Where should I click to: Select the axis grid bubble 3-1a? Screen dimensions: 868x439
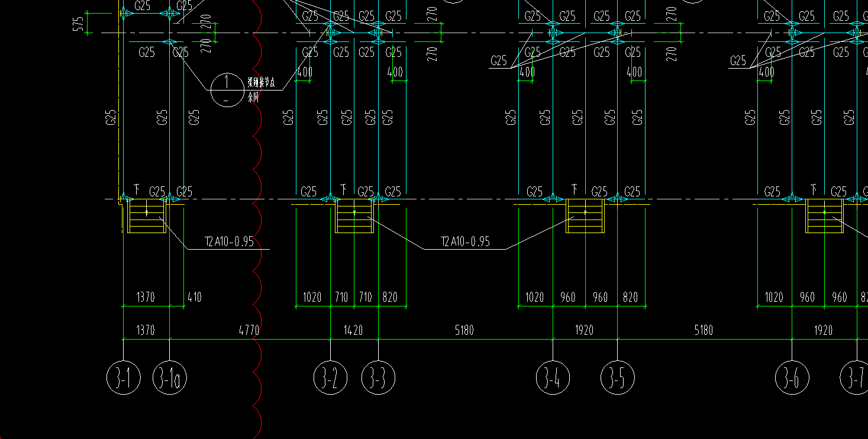pyautogui.click(x=170, y=377)
